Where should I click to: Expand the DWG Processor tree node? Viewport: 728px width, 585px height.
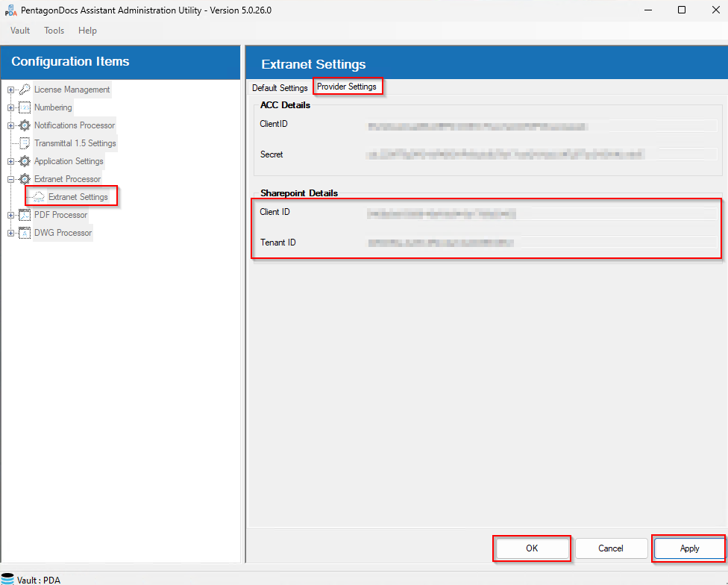coord(11,233)
